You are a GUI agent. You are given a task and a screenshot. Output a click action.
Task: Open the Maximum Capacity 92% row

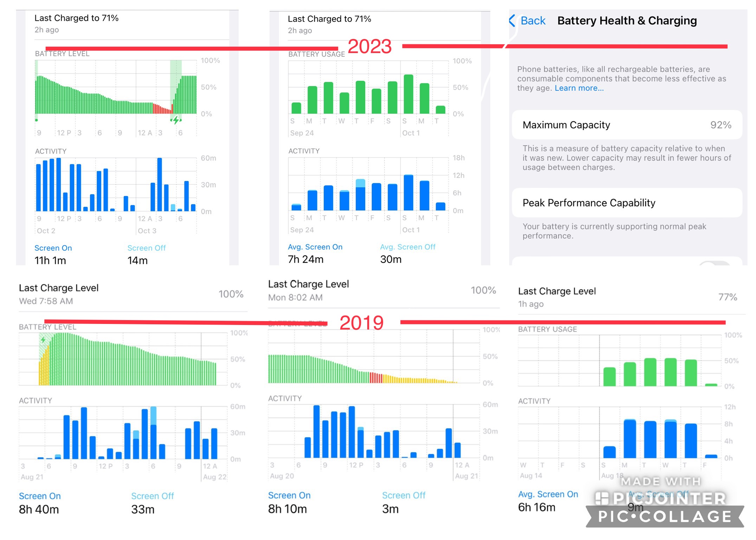(627, 125)
